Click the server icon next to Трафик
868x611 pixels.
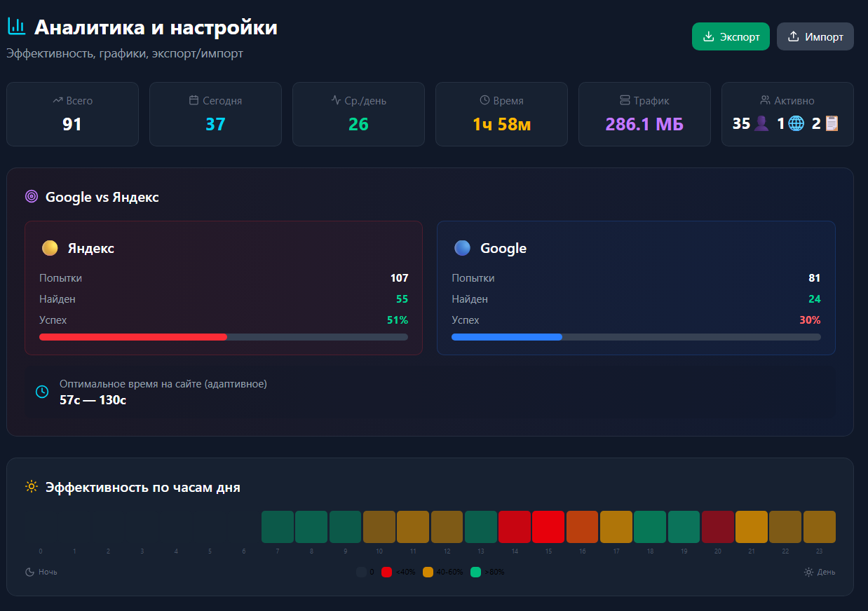point(625,100)
